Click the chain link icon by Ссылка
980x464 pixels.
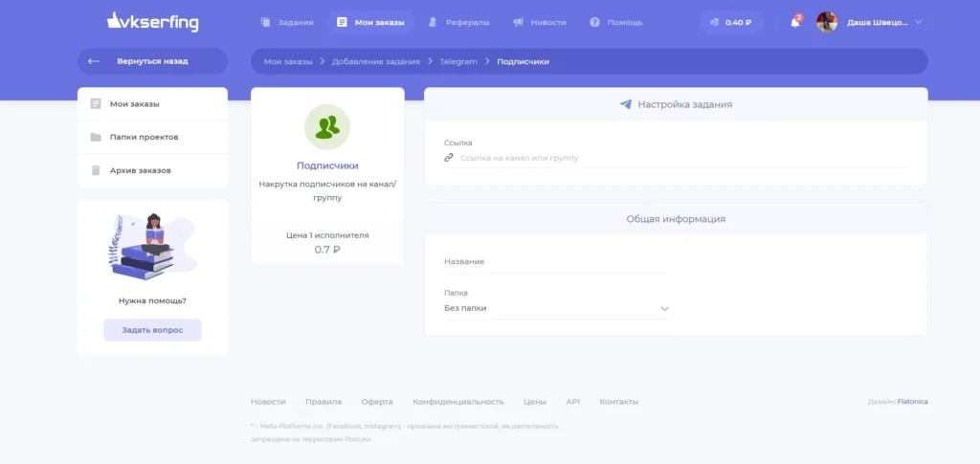coord(449,158)
